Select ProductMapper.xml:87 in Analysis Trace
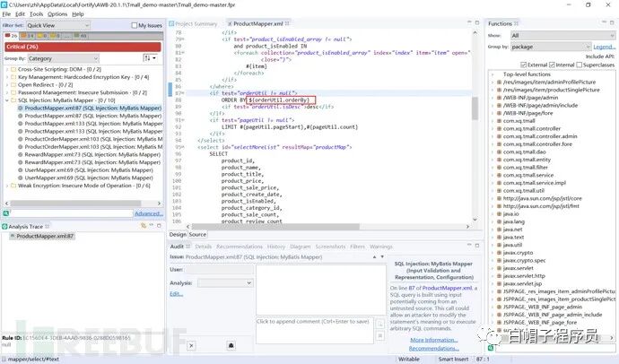Screen dimensions: 619x364 [41, 236]
